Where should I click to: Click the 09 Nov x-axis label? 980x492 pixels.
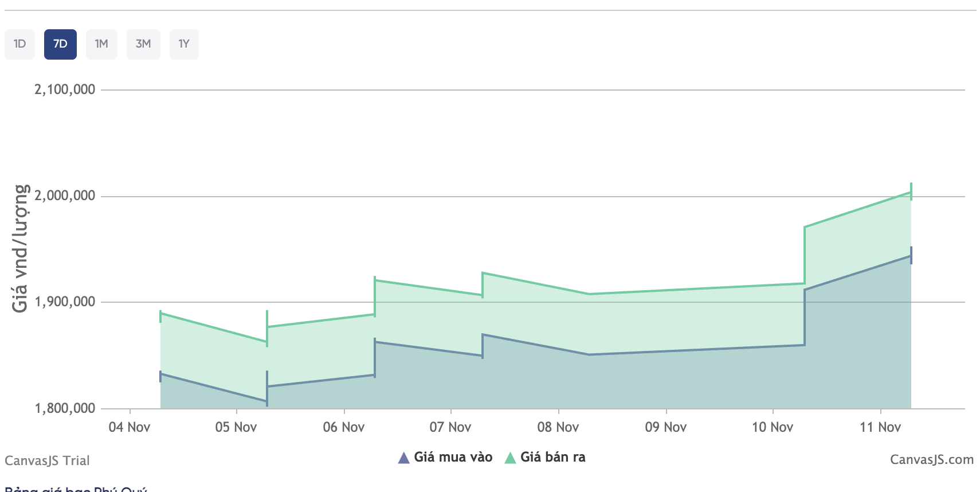[x=665, y=427]
